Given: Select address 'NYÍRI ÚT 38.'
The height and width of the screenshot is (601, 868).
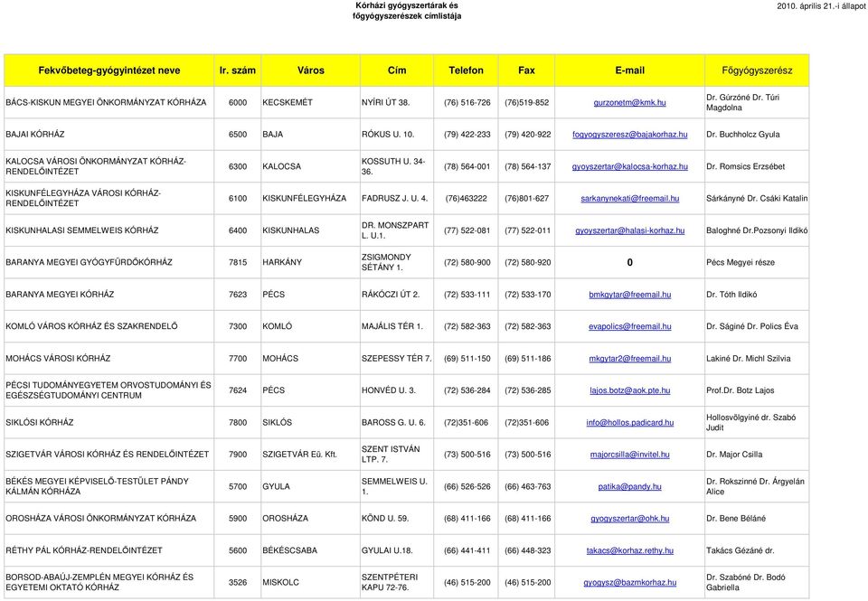Looking at the screenshot, I should (x=385, y=102).
